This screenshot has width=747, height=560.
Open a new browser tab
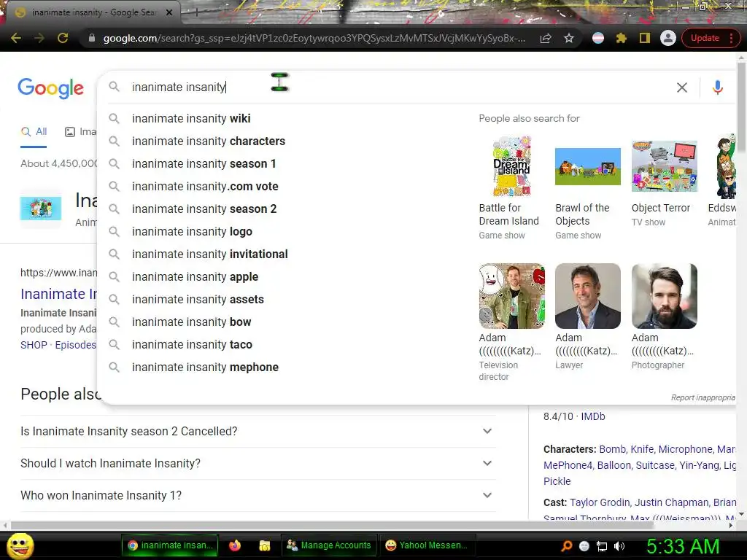point(196,13)
